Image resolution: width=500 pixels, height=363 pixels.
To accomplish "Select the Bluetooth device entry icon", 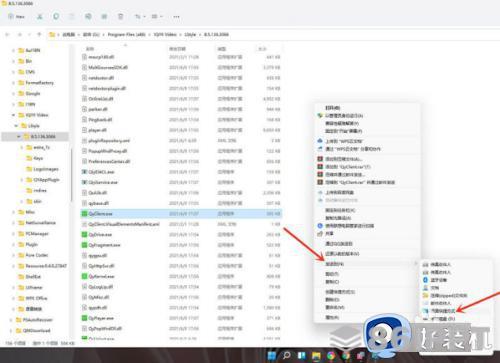I will coord(425,280).
